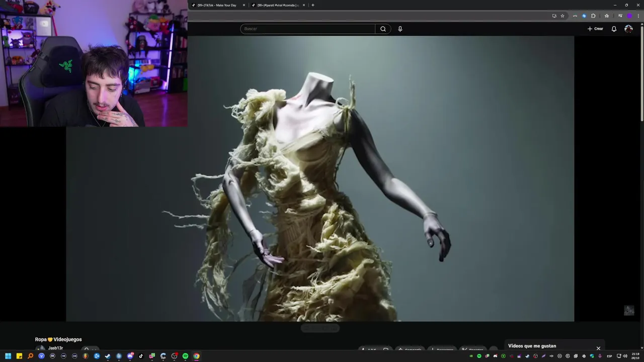Close the Videos que me gustan panel
This screenshot has width=644, height=362.
point(598,348)
